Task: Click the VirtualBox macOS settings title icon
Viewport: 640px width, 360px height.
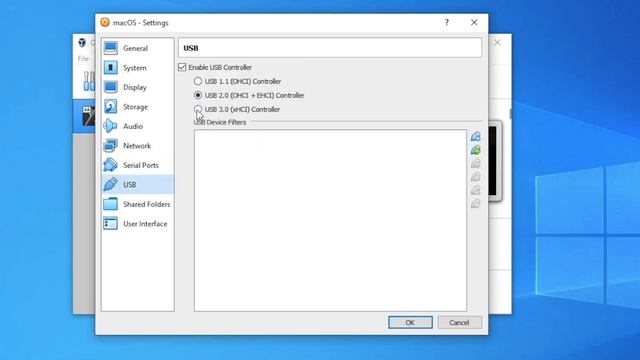Action: (x=105, y=22)
